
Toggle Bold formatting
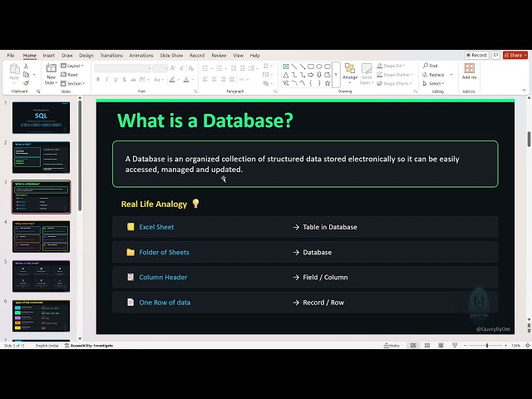[98, 80]
